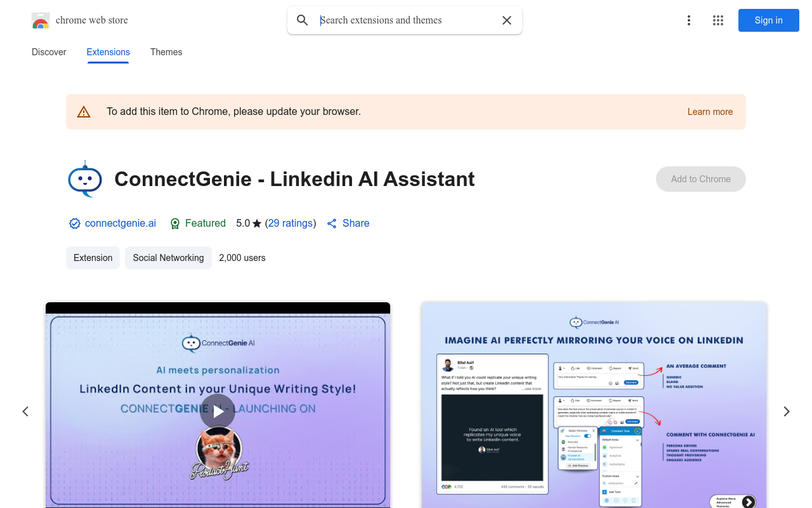The width and height of the screenshot is (812, 508).
Task: Open the Learn more link
Action: [710, 112]
